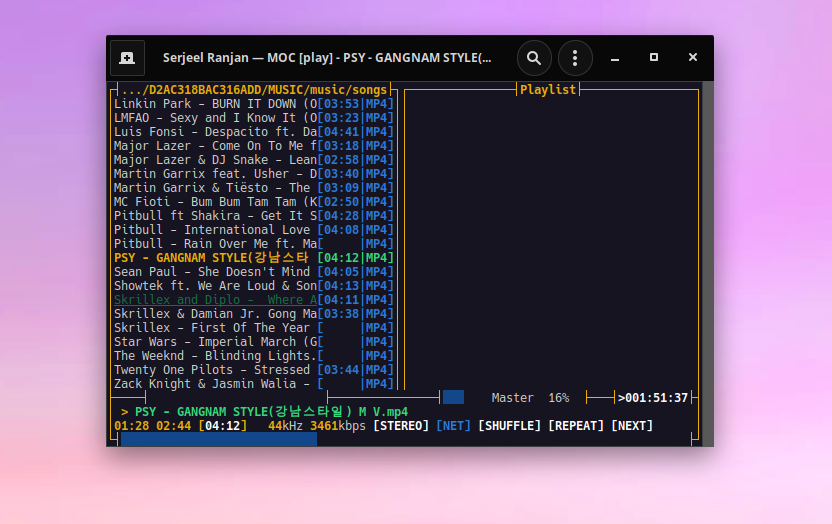This screenshot has width=832, height=524.
Task: Click the [04:41|MP4] duration of Despacito
Action: tap(356, 132)
